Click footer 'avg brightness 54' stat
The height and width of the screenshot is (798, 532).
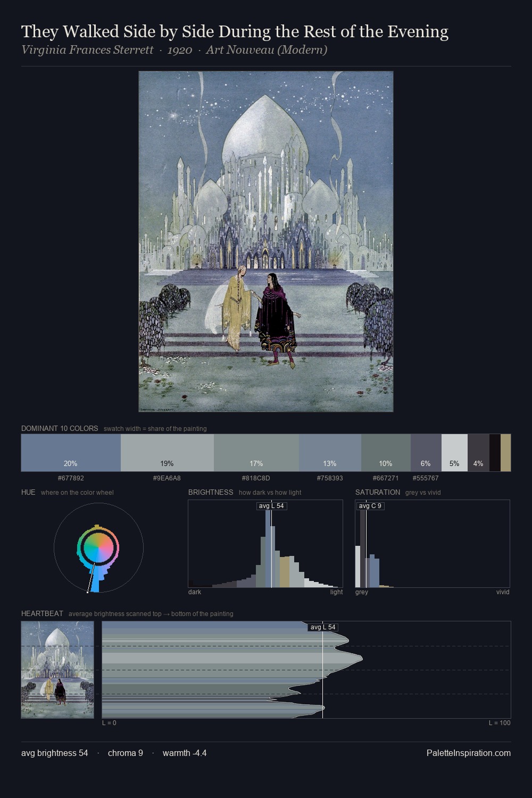55,753
